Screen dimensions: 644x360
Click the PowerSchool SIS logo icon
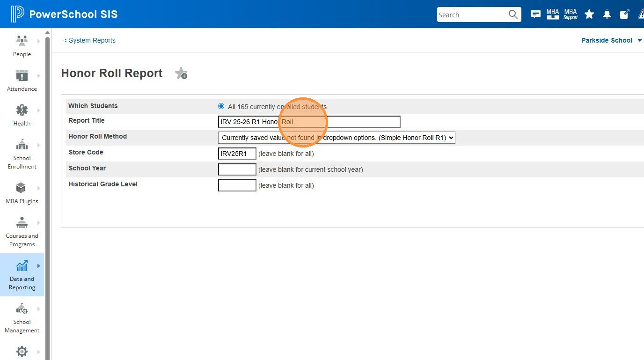tap(18, 14)
